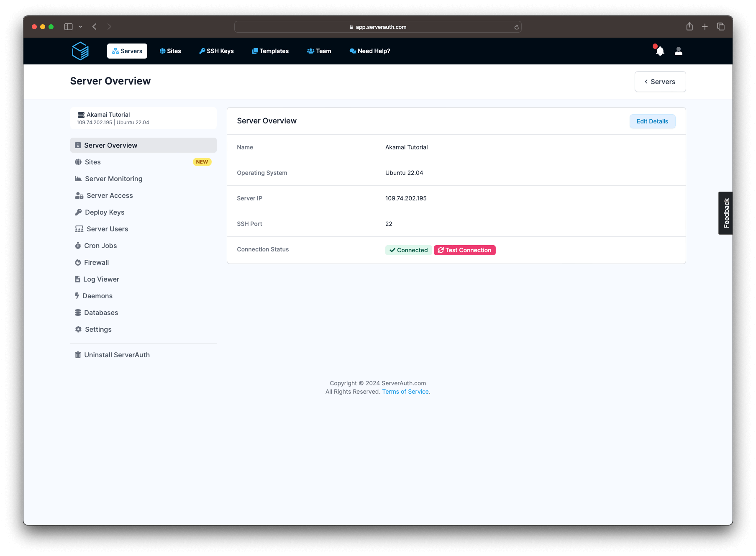Open Log Viewer in sidebar
The height and width of the screenshot is (556, 756).
tap(144, 279)
